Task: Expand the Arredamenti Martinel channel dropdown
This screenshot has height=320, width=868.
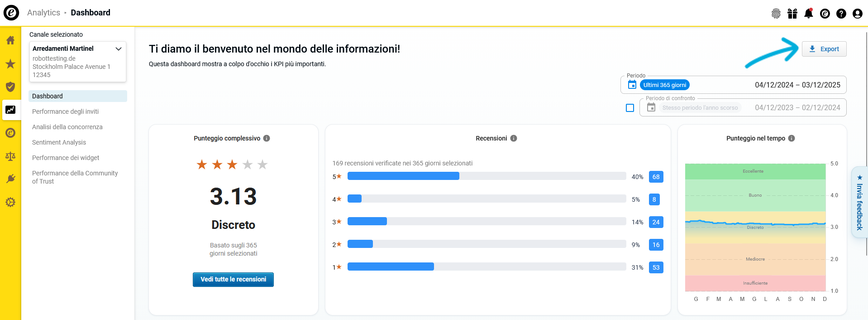Action: click(x=119, y=48)
